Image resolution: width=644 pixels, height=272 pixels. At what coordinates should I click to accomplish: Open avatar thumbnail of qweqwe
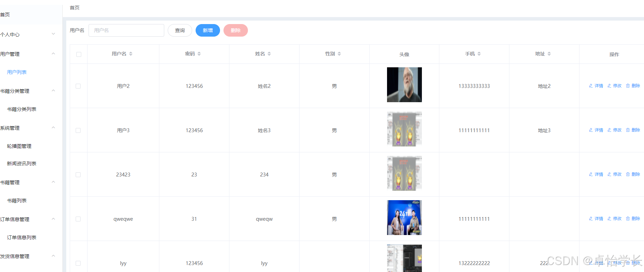[404, 218]
